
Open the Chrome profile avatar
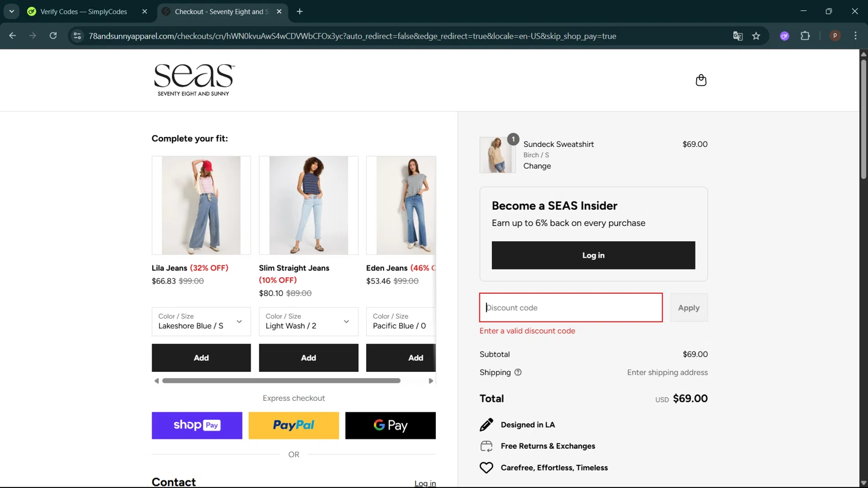(835, 36)
